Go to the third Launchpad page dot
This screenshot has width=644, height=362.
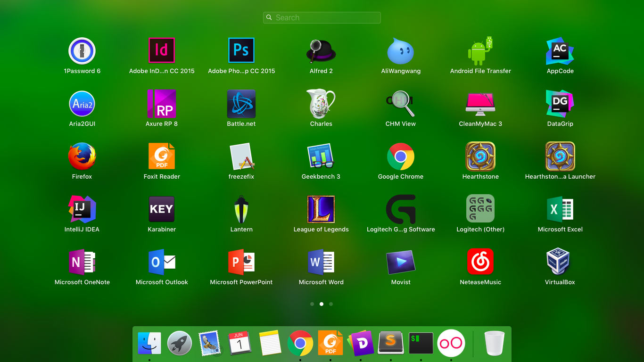coord(331,304)
